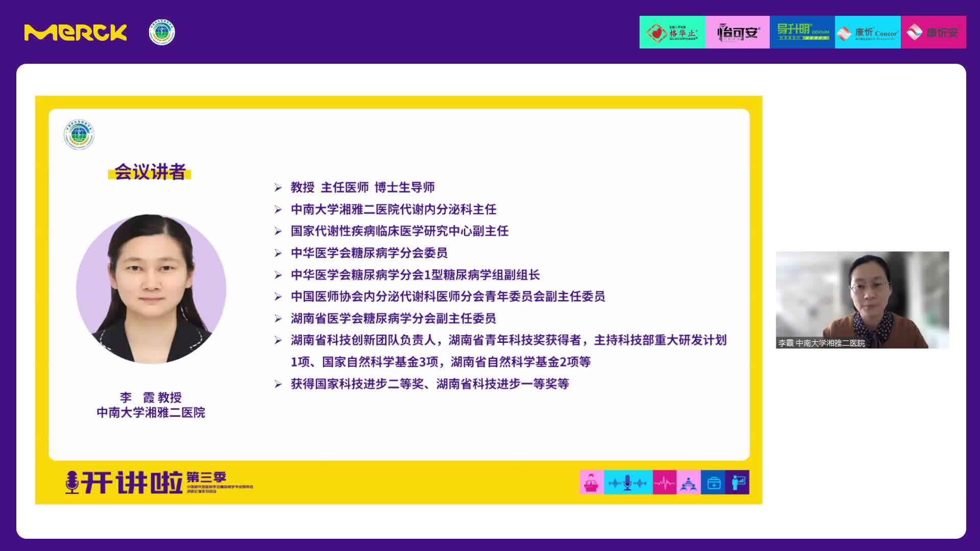Select the 导升明 Doxium brand banner
The height and width of the screenshot is (551, 980).
[802, 32]
